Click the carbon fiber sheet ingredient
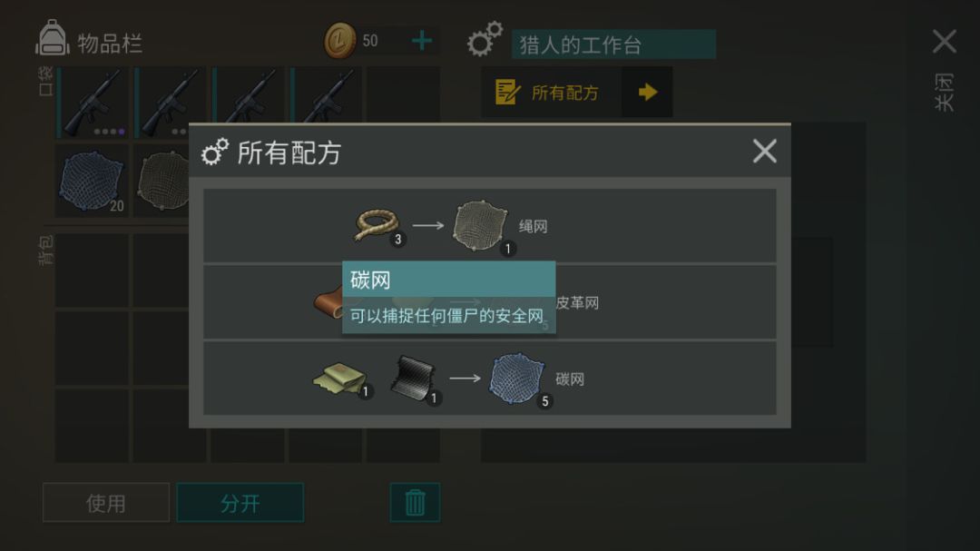 pyautogui.click(x=413, y=377)
